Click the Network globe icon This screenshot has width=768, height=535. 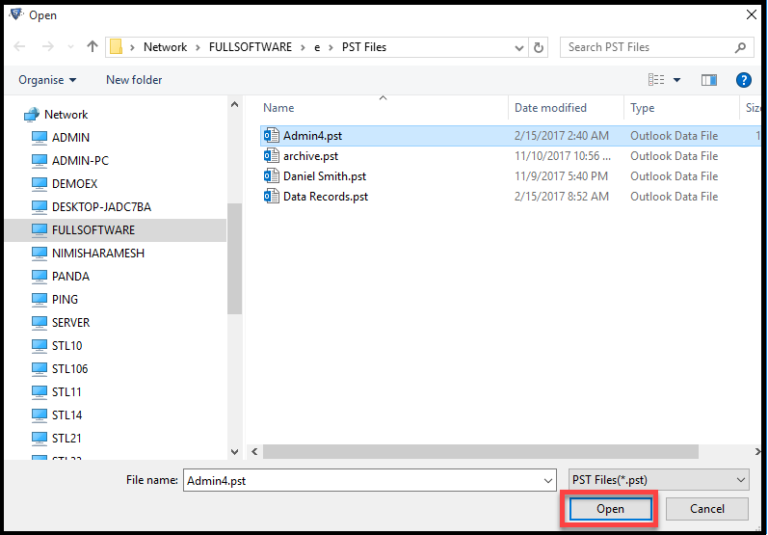point(32,115)
